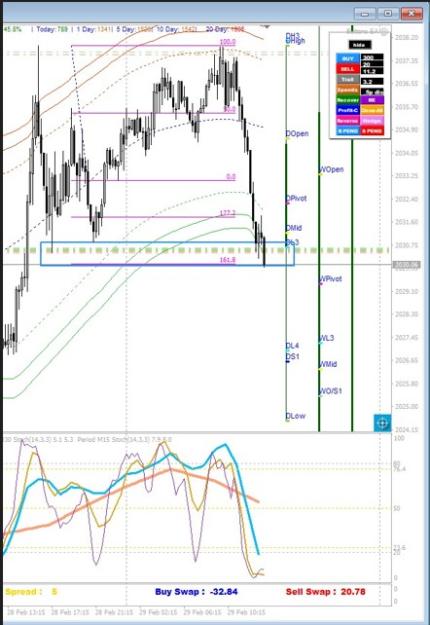Click the 161.8 Fibonacci level label

pyautogui.click(x=228, y=260)
